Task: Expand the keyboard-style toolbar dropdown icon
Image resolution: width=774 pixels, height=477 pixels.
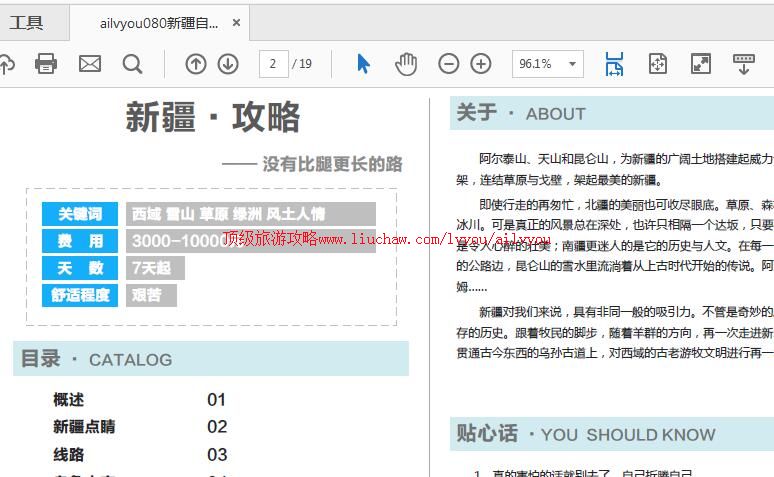Action: 744,64
